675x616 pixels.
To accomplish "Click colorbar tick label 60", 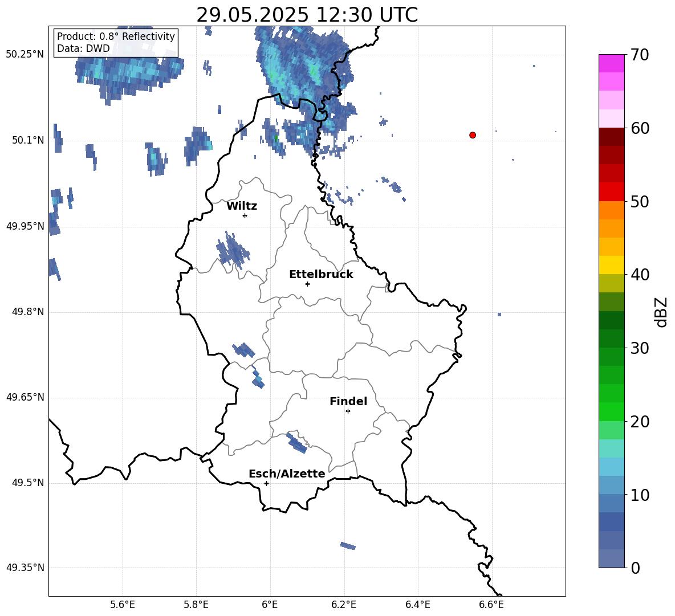I will pos(640,128).
